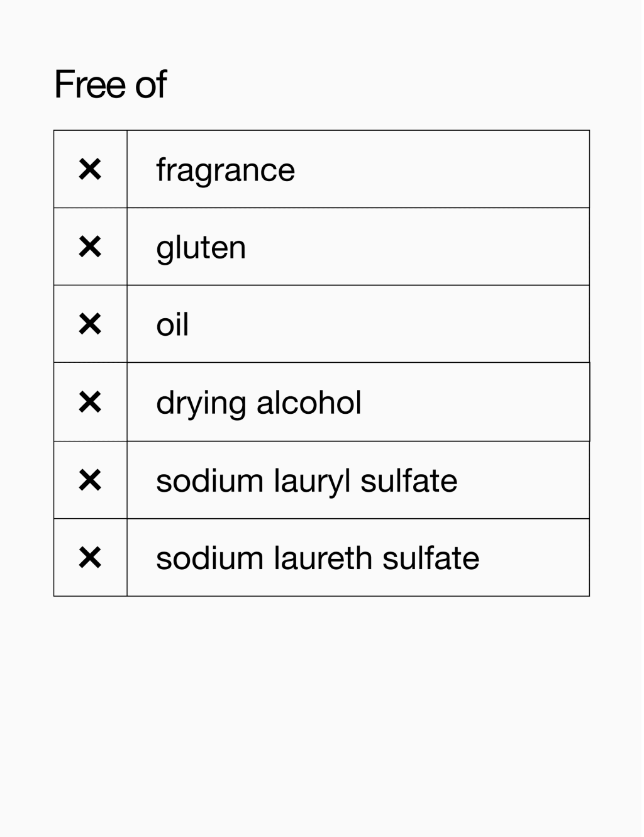Viewport: 644px width, 837px height.
Task: Select the drying alcohol text label
Action: [258, 404]
